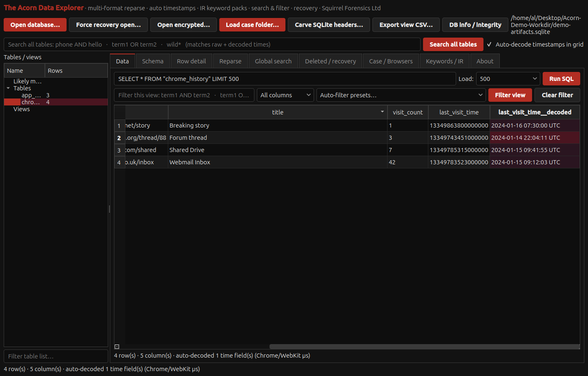The width and height of the screenshot is (588, 376).
Task: Select the Data tab
Action: tap(122, 61)
